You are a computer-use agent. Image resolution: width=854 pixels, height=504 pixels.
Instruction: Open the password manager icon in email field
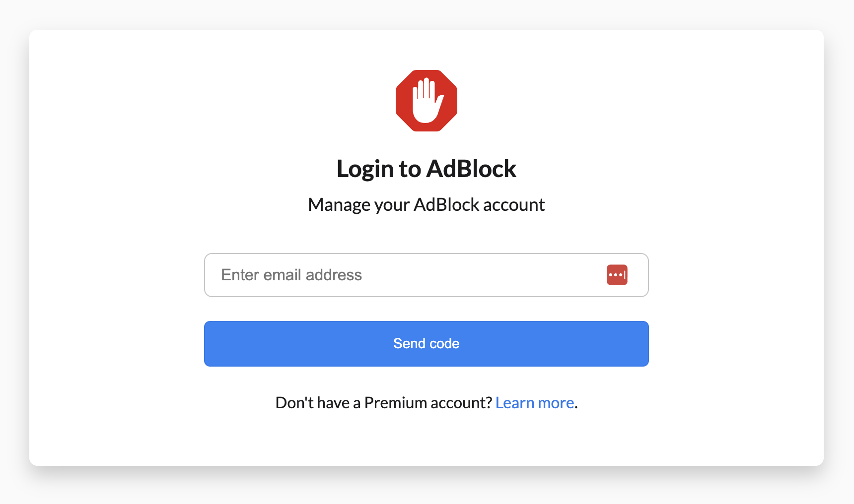tap(617, 275)
